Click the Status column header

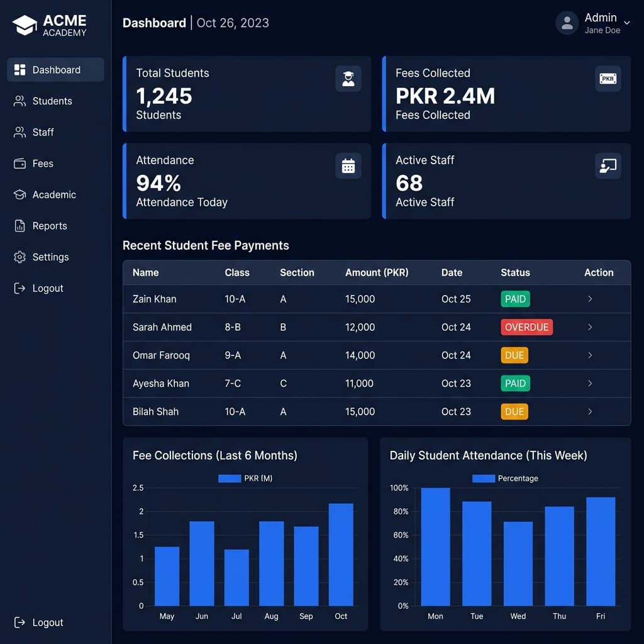click(x=515, y=273)
